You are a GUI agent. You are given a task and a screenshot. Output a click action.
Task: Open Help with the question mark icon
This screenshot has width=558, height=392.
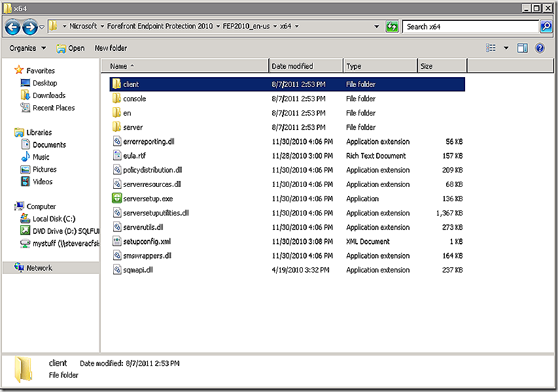[540, 48]
